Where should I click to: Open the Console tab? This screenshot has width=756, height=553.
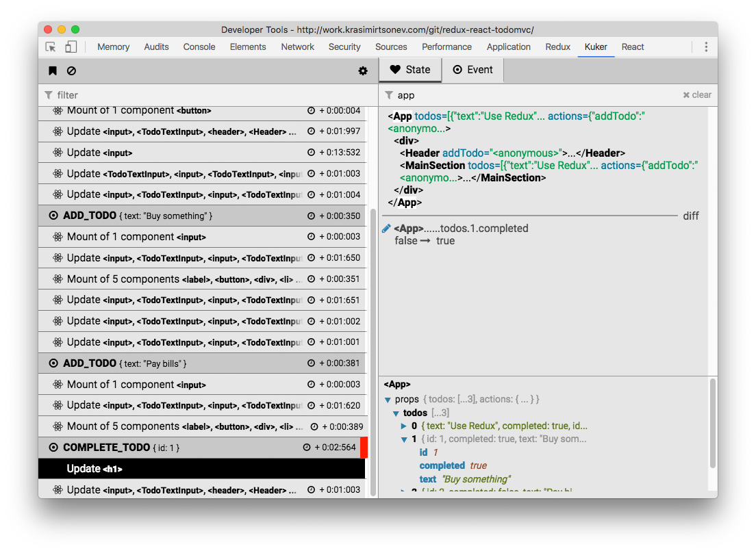pyautogui.click(x=199, y=47)
